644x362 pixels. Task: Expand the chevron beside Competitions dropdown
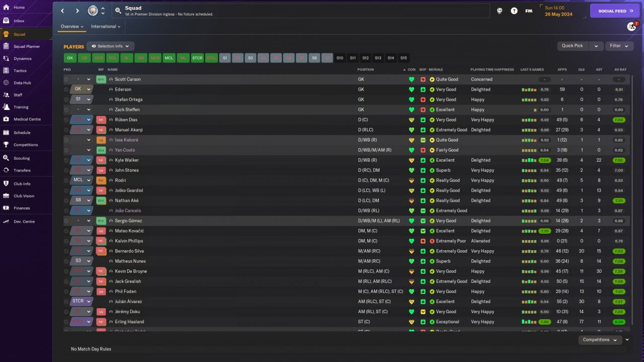tap(627, 340)
